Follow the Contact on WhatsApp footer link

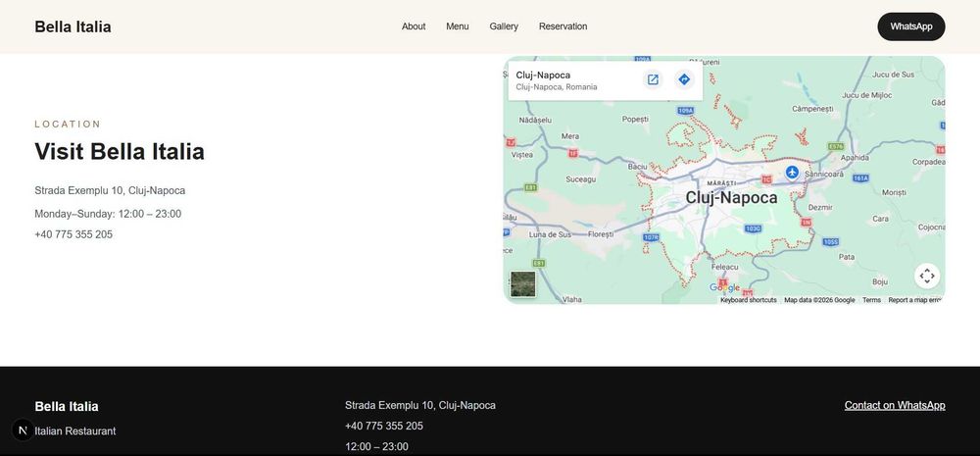[895, 405]
